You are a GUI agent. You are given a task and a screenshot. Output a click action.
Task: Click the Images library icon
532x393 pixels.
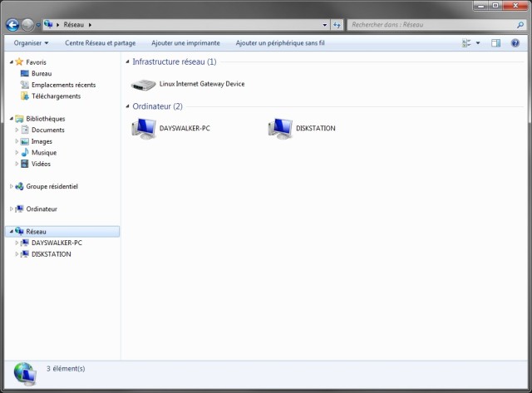pos(25,141)
